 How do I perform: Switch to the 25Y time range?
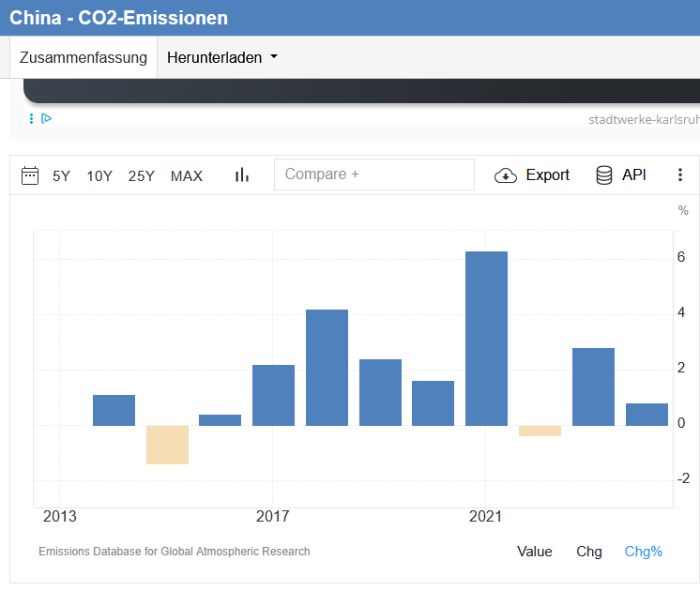click(x=142, y=176)
